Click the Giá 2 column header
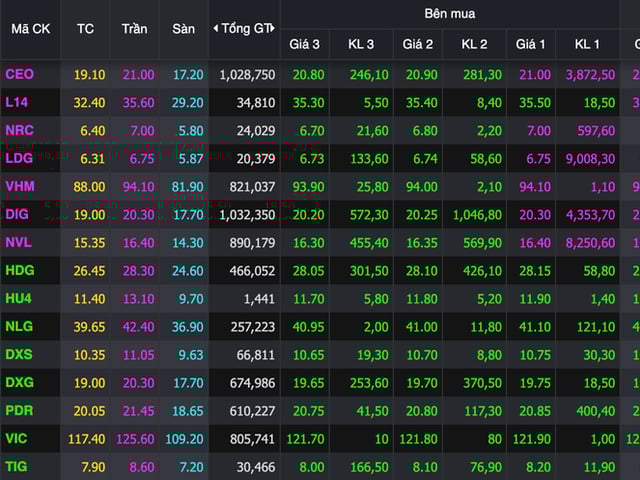 [418, 44]
